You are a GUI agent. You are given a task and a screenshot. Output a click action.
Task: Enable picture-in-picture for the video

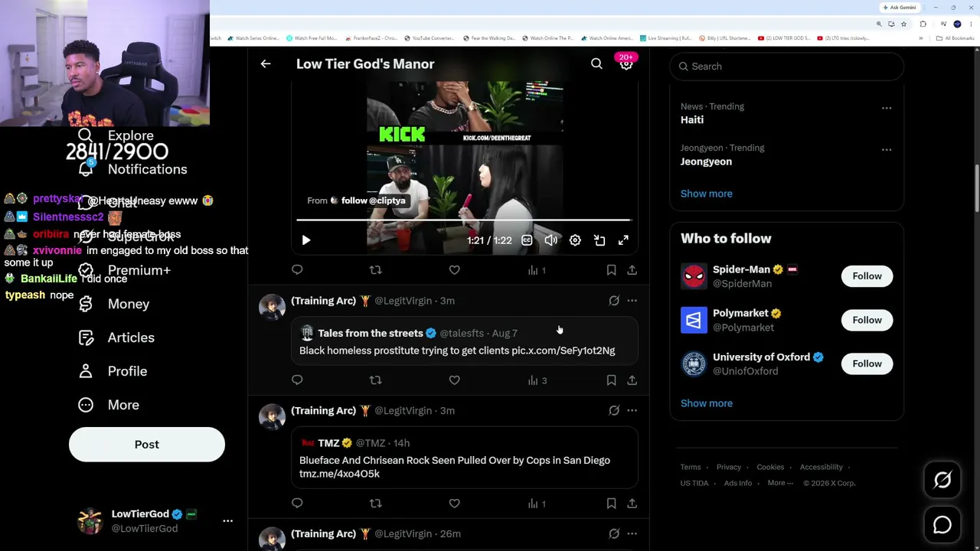[599, 240]
